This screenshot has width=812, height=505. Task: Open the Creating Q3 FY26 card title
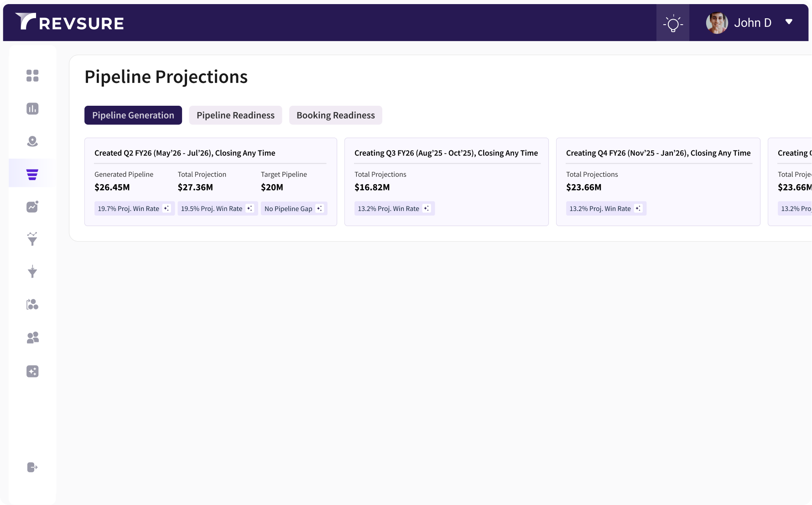[x=446, y=153]
